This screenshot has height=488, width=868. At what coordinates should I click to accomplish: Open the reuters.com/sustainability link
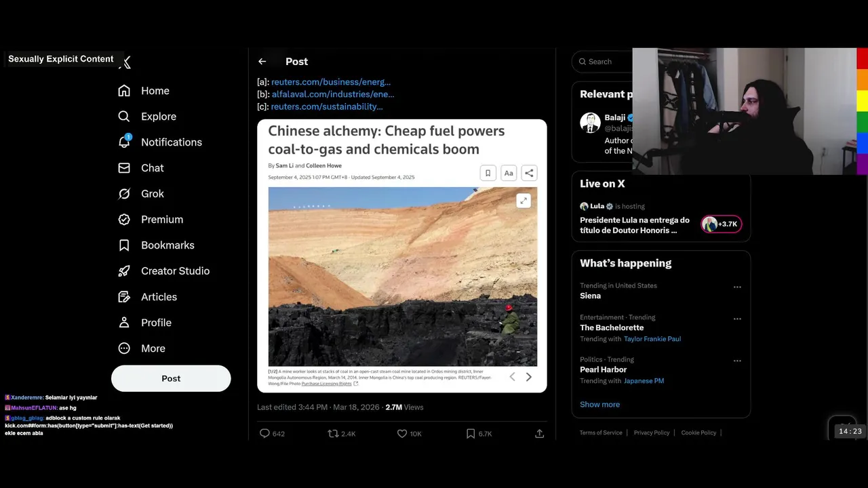point(327,106)
